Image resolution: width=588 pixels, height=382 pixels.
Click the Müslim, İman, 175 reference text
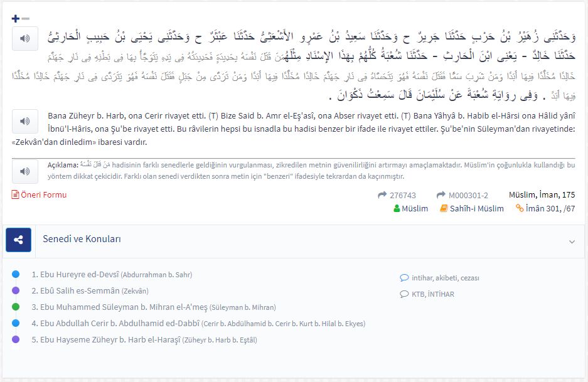click(x=542, y=195)
